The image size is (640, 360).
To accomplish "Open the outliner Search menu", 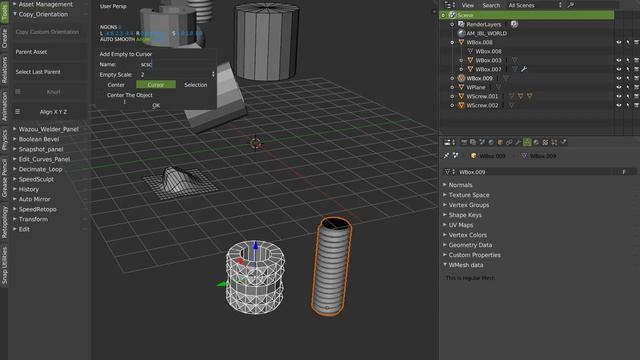I will (x=491, y=5).
